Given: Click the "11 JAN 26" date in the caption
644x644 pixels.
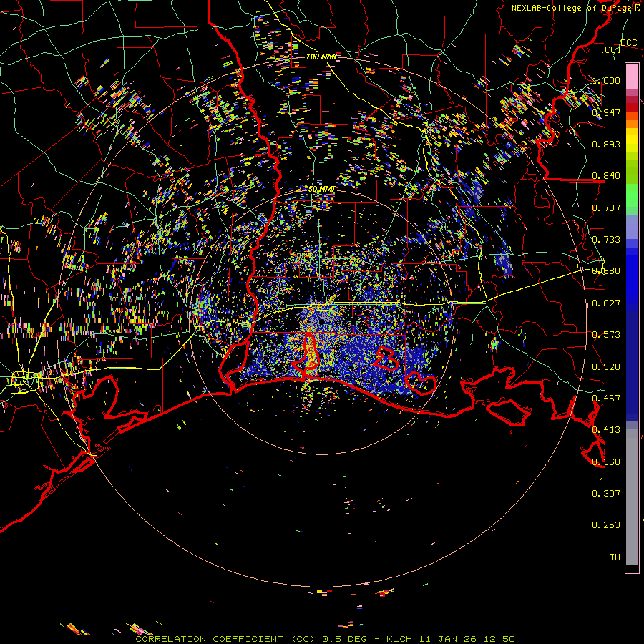Looking at the screenshot, I should (448, 639).
